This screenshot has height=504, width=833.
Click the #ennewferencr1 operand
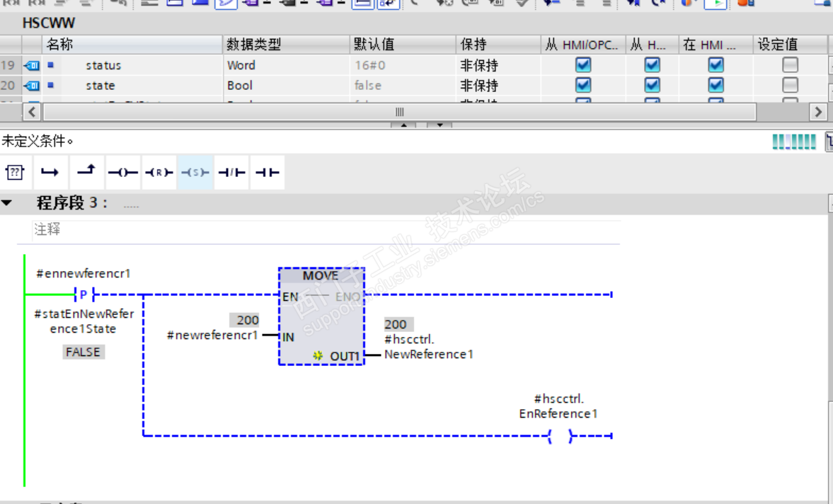[x=84, y=273]
